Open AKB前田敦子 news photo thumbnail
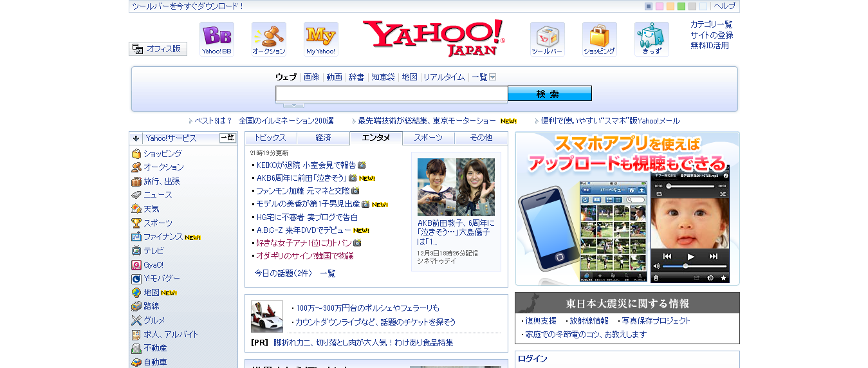The height and width of the screenshot is (368, 868). [x=456, y=187]
